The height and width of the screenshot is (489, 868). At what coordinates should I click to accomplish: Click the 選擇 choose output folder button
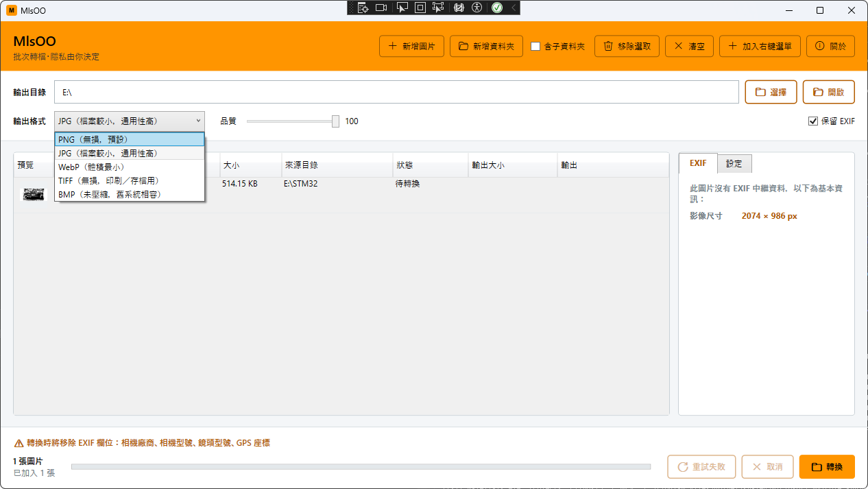pyautogui.click(x=771, y=92)
